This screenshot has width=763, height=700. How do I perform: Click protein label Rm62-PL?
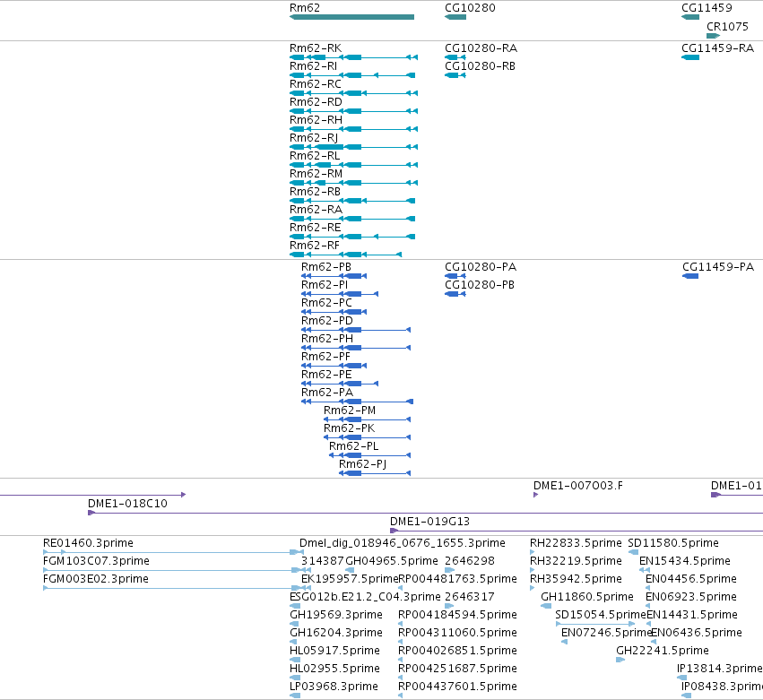pos(354,446)
